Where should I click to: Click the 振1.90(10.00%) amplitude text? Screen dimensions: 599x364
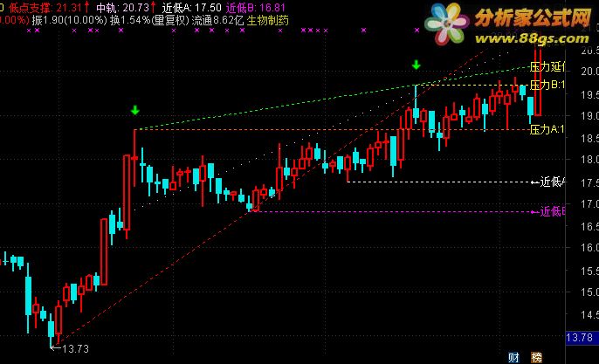(70, 20)
